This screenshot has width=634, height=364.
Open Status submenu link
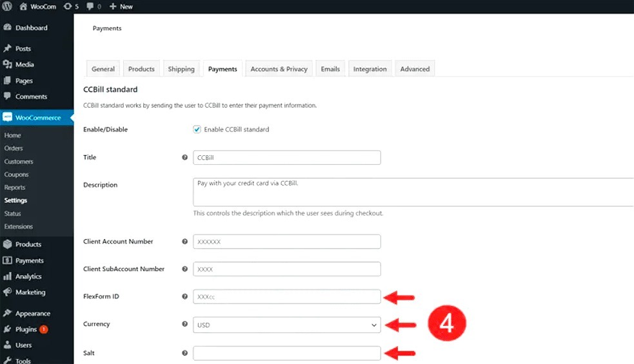click(x=12, y=213)
